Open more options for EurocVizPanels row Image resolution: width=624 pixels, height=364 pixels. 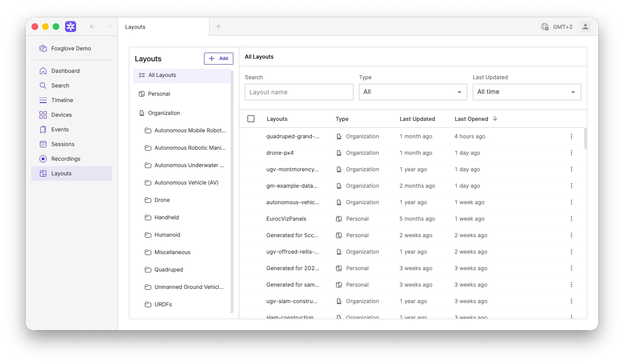pyautogui.click(x=571, y=219)
